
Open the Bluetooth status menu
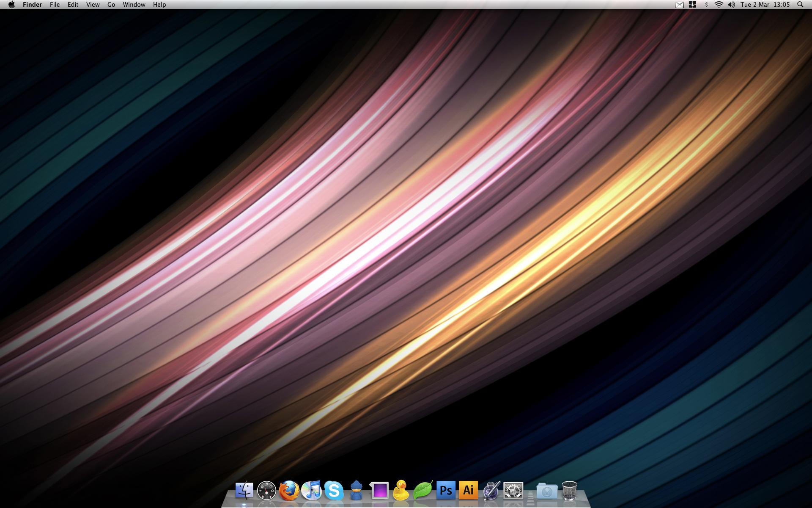coord(706,5)
